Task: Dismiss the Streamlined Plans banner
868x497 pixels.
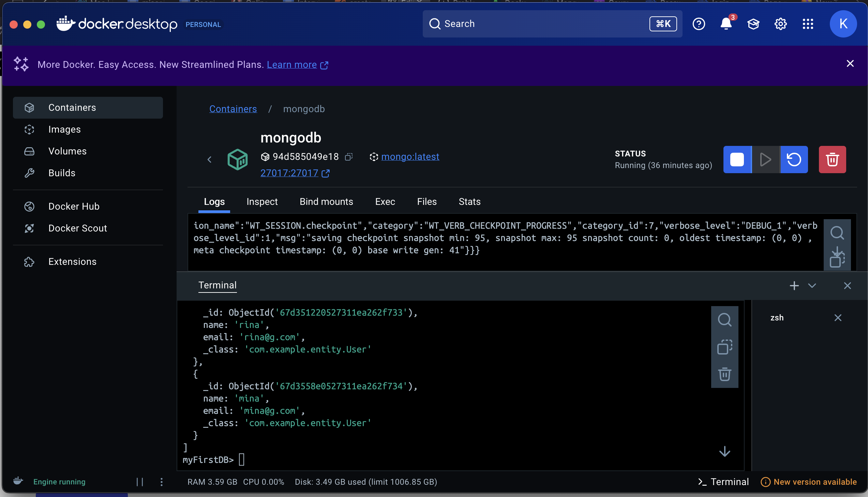Action: click(x=850, y=64)
